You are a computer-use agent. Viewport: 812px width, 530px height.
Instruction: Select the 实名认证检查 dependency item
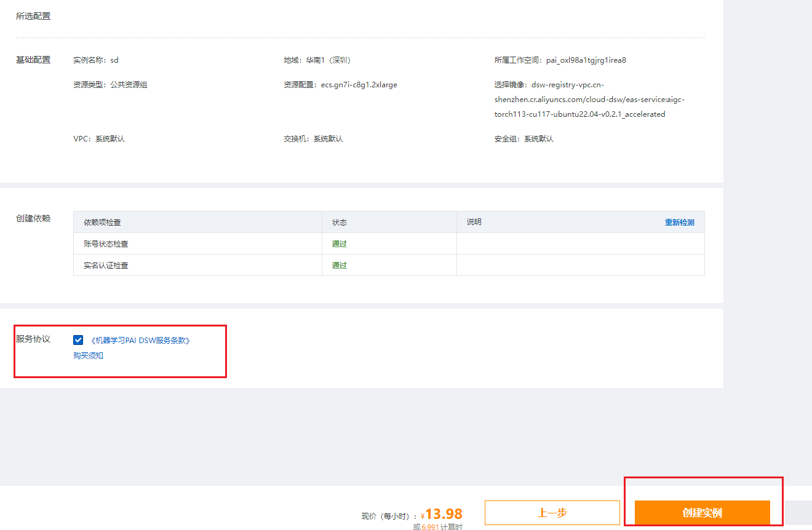[106, 266]
